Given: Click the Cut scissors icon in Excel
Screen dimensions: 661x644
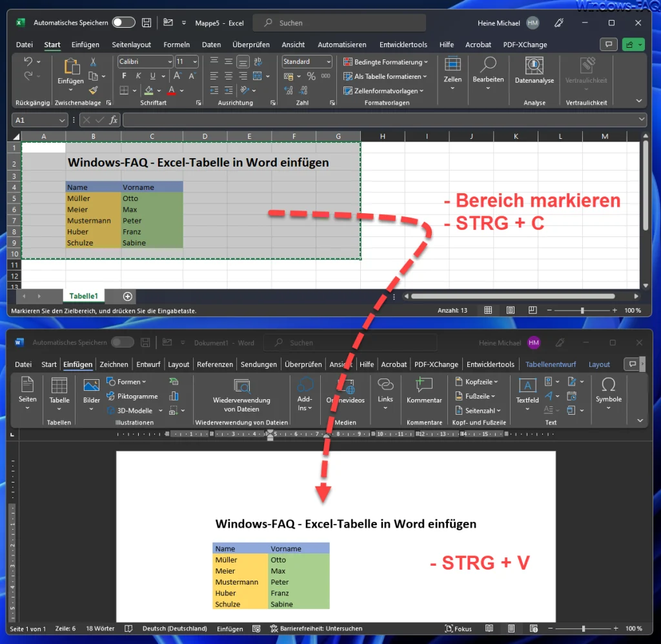Looking at the screenshot, I should click(93, 62).
